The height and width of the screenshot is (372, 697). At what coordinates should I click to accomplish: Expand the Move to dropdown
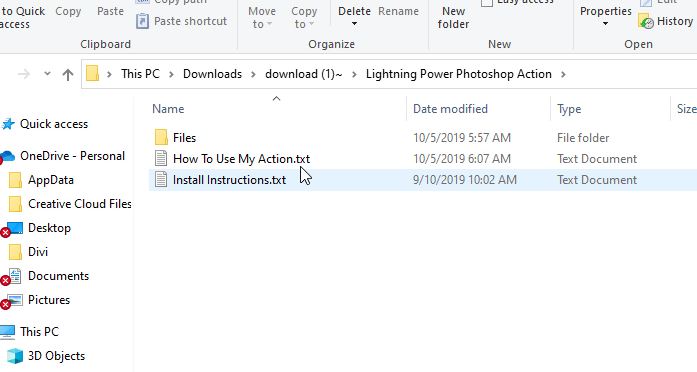262,17
